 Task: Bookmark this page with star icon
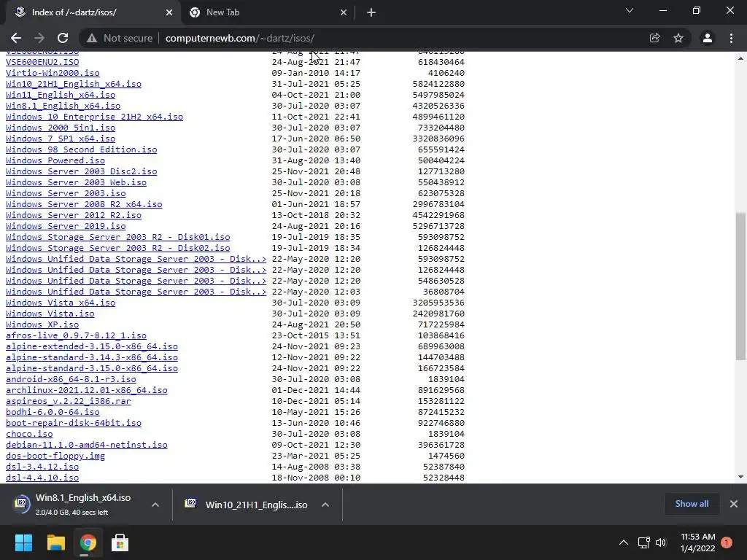pos(678,38)
